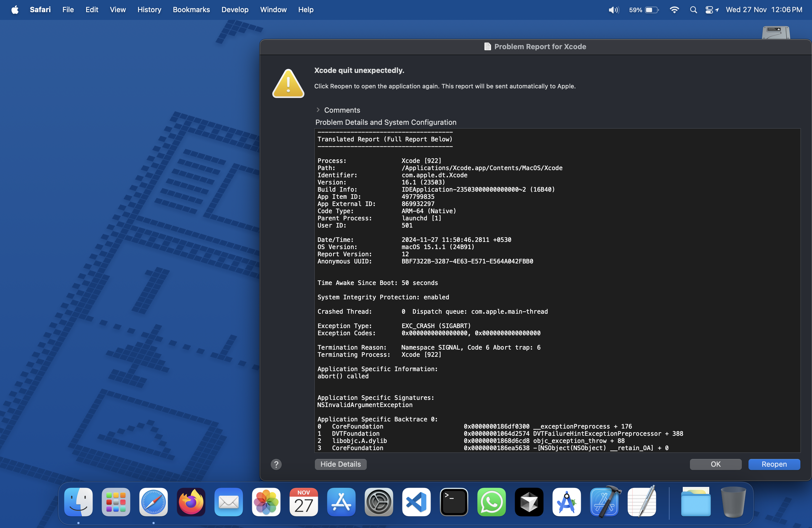
Task: Click the 'Build Info:' row
Action: 436,189
